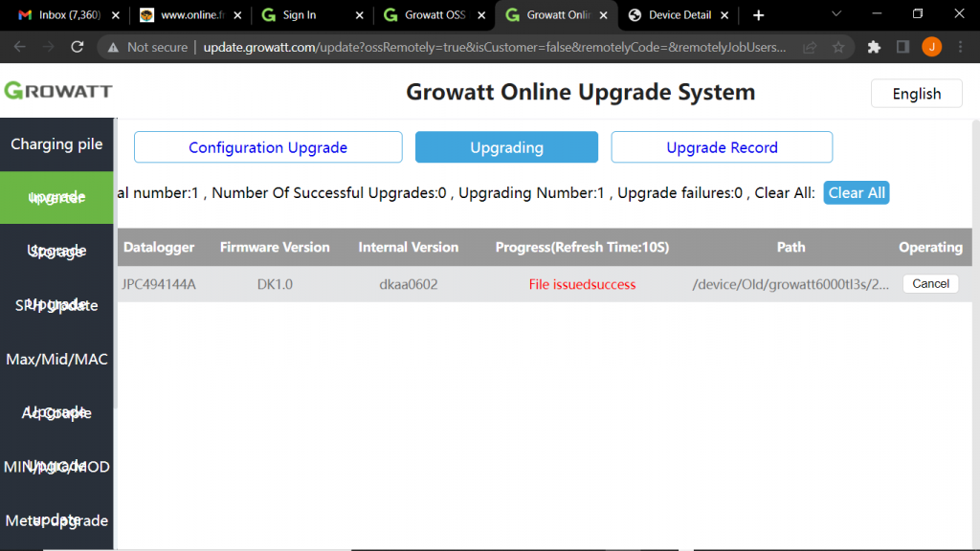This screenshot has height=551, width=980.
Task: Close the Device Detail tab
Action: pos(724,15)
